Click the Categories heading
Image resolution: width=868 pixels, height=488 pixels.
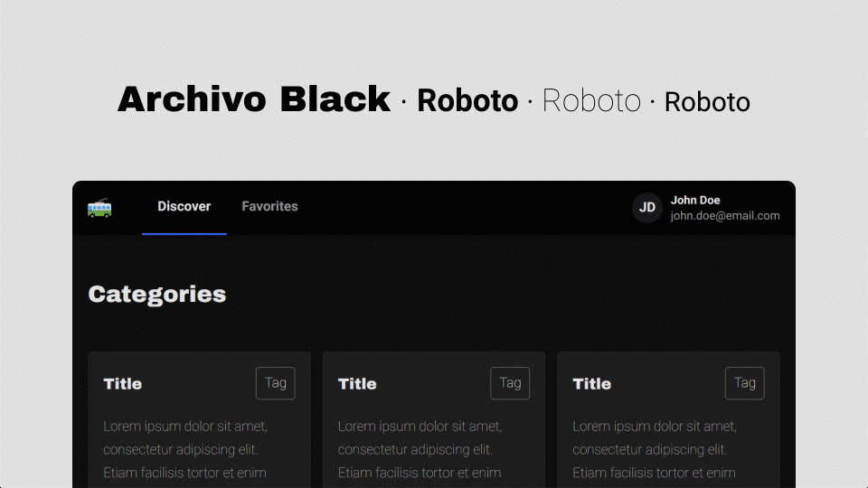(x=157, y=295)
